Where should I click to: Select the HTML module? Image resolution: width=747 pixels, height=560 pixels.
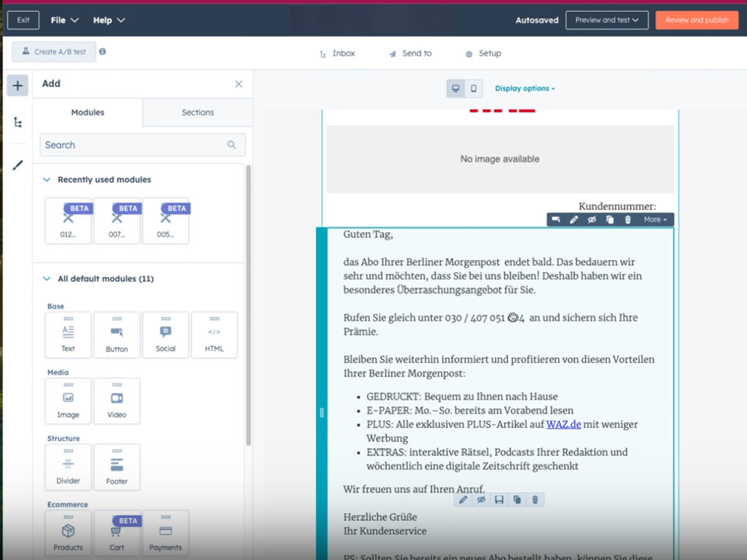tap(214, 335)
